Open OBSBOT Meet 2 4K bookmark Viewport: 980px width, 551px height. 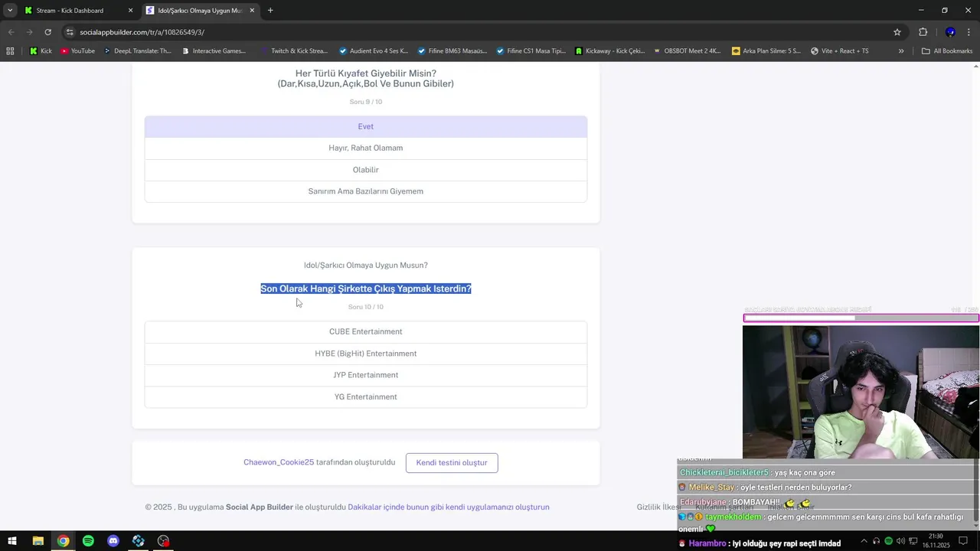[687, 51]
